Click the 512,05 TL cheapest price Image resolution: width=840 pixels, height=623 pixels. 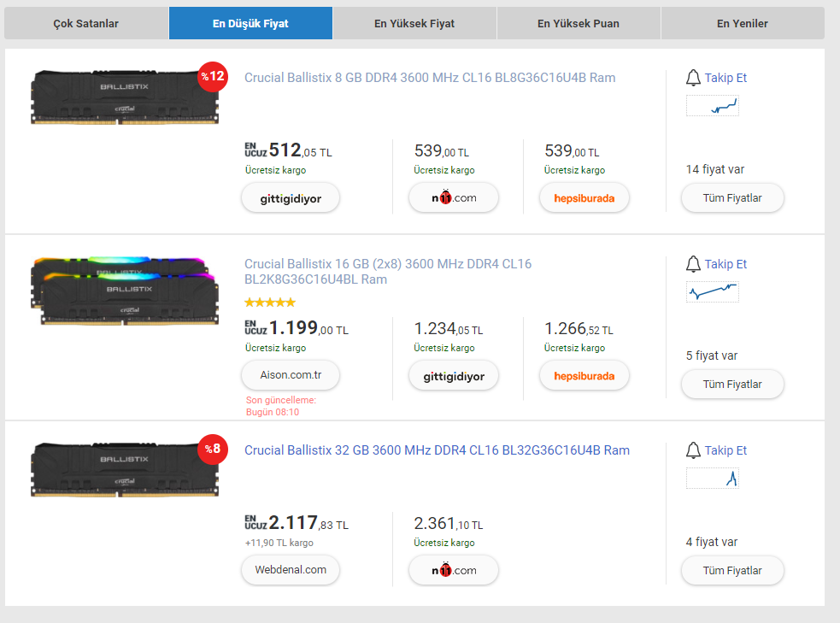click(289, 150)
